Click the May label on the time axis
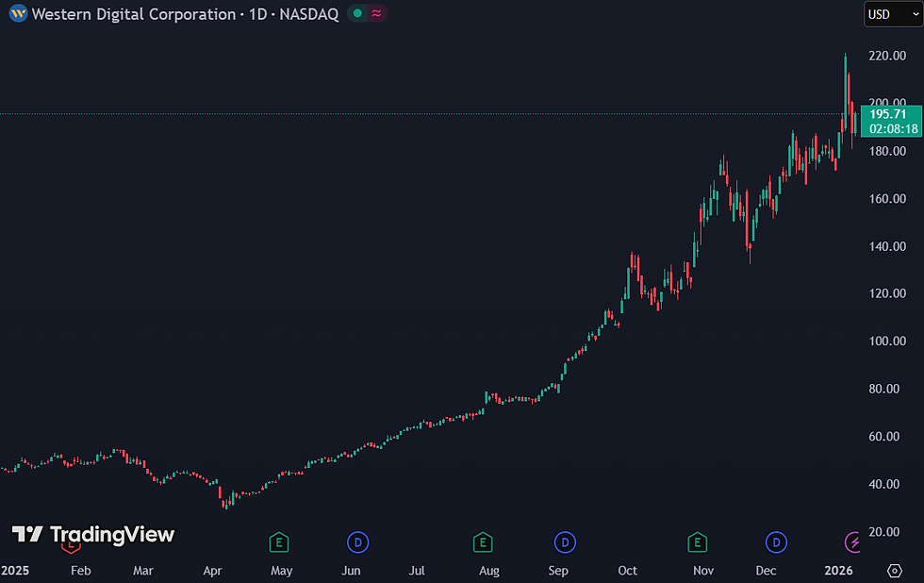The width and height of the screenshot is (924, 583). pyautogui.click(x=282, y=571)
